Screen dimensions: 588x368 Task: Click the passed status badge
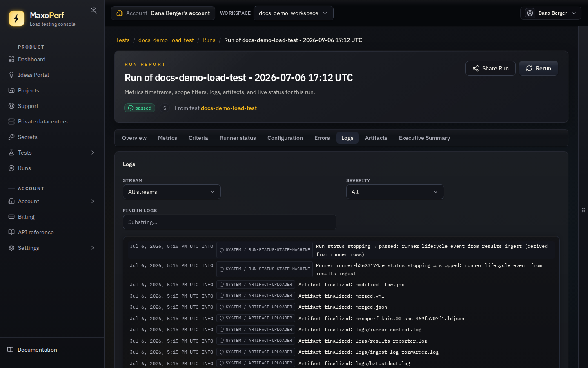(x=140, y=108)
